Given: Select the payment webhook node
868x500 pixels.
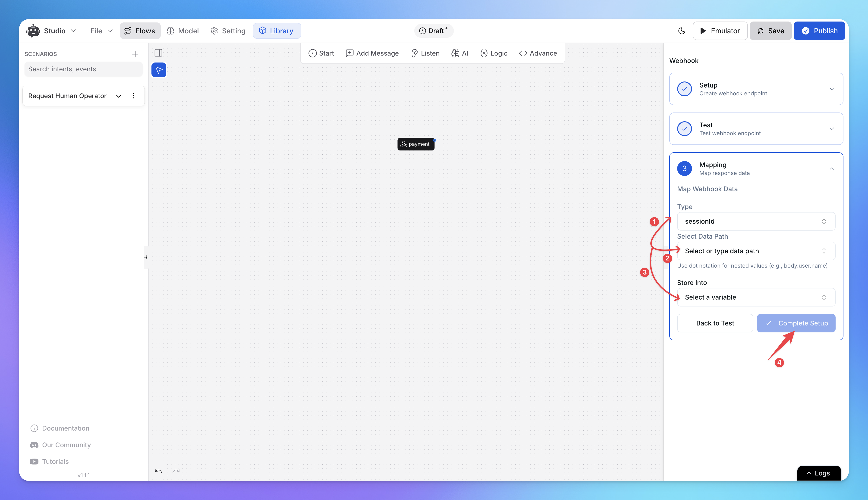Looking at the screenshot, I should point(416,144).
